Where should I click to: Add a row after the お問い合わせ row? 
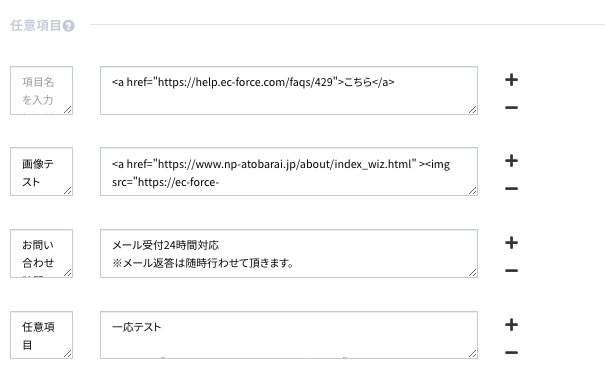[511, 243]
